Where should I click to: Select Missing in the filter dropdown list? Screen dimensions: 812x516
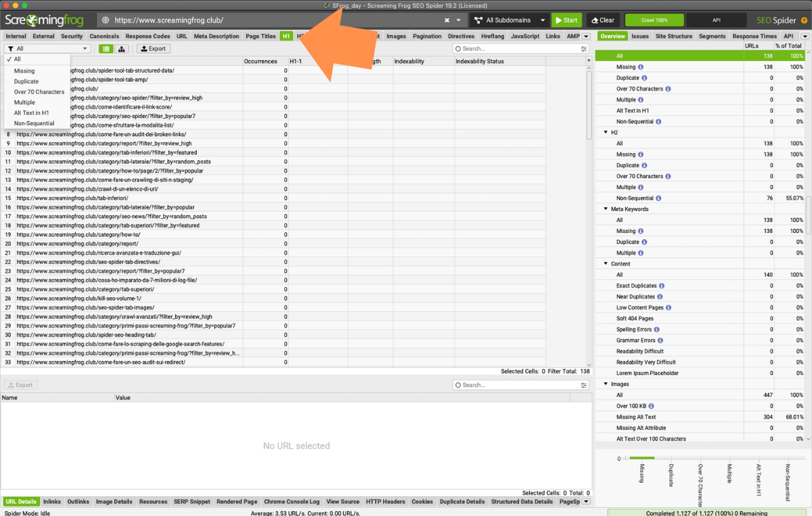(x=24, y=70)
